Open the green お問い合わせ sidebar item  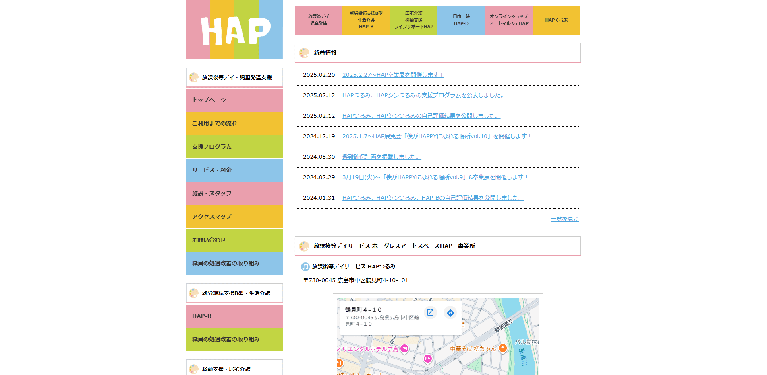click(x=234, y=240)
